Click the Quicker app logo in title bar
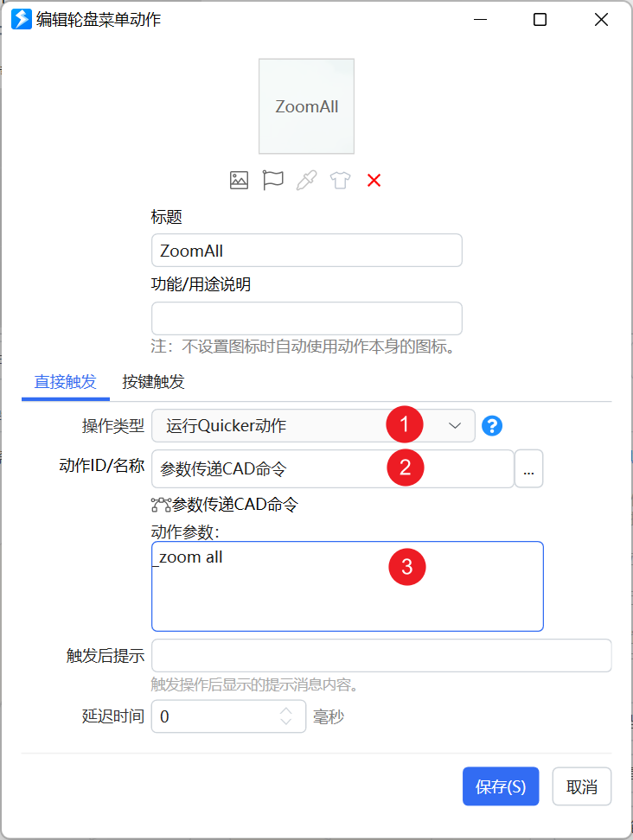This screenshot has height=840, width=633. coord(22,19)
